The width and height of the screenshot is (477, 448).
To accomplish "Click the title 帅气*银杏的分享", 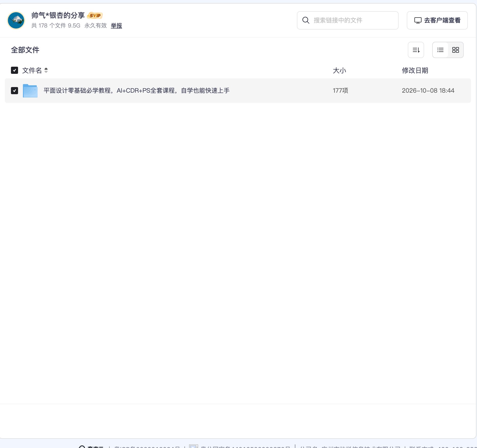I will pos(58,16).
